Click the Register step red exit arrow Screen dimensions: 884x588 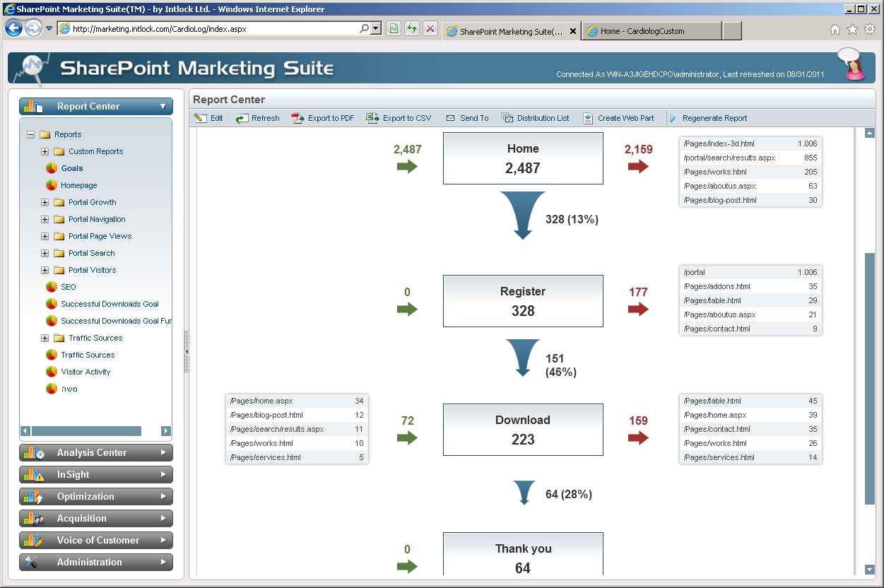638,310
